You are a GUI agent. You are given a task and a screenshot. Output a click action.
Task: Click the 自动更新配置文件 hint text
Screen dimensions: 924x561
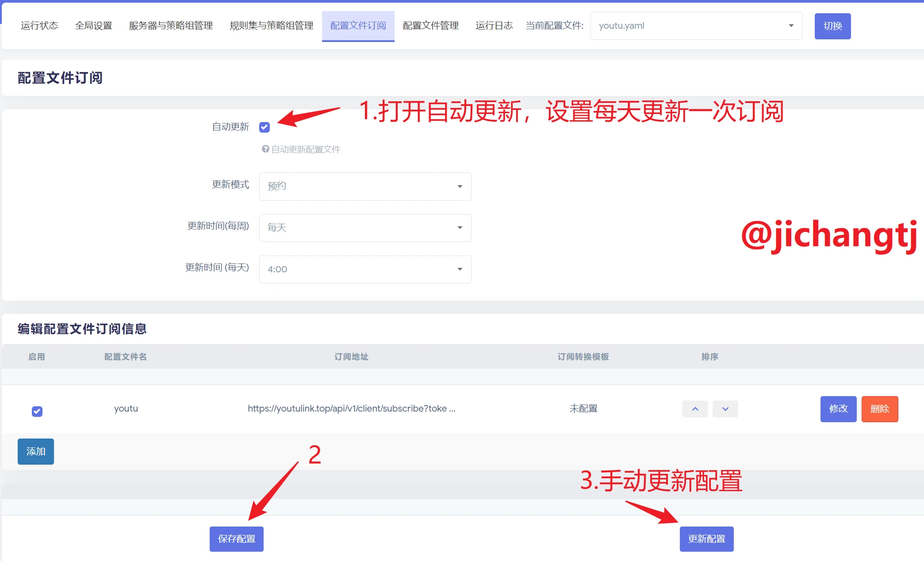(306, 149)
